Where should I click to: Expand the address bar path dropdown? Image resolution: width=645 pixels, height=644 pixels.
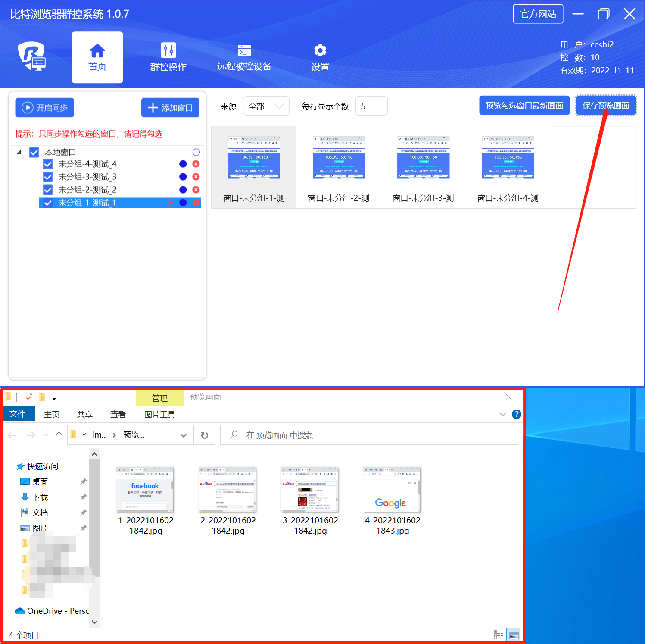pyautogui.click(x=184, y=435)
